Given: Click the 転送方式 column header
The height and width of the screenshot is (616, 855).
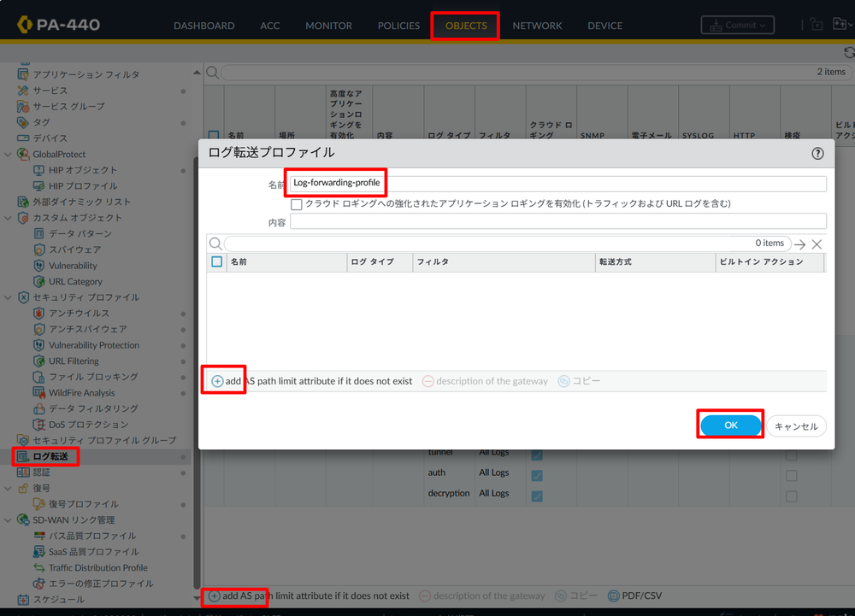Looking at the screenshot, I should 655,262.
